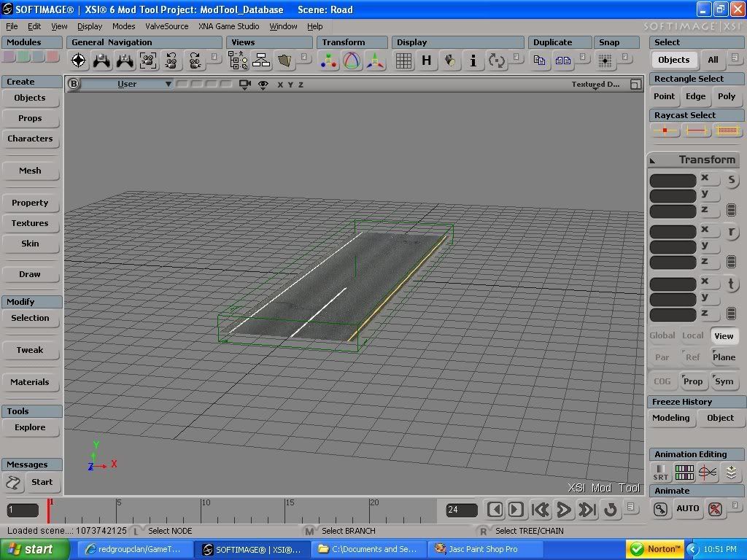Open the Edit menu

coord(34,26)
